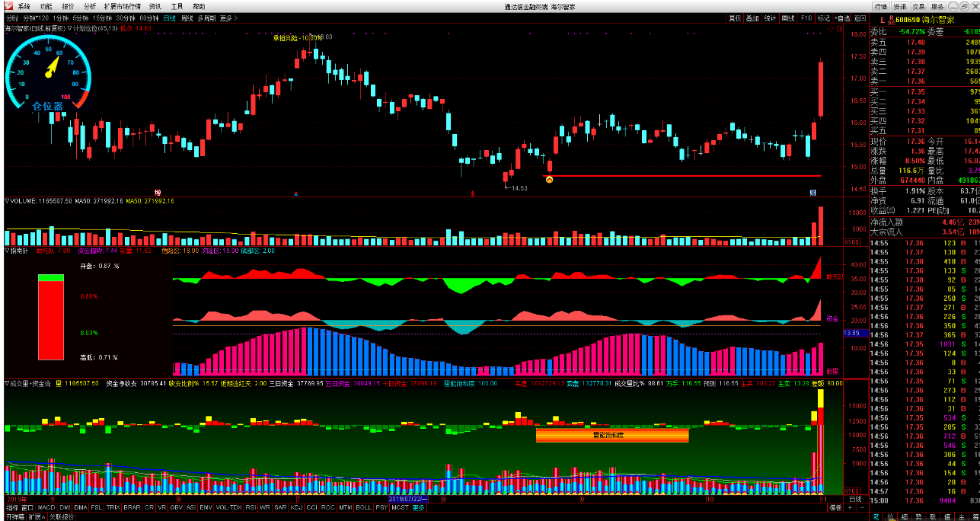Viewport: 980px width, 521px height.
Task: Click the 统计 statistics button
Action: pyautogui.click(x=771, y=18)
